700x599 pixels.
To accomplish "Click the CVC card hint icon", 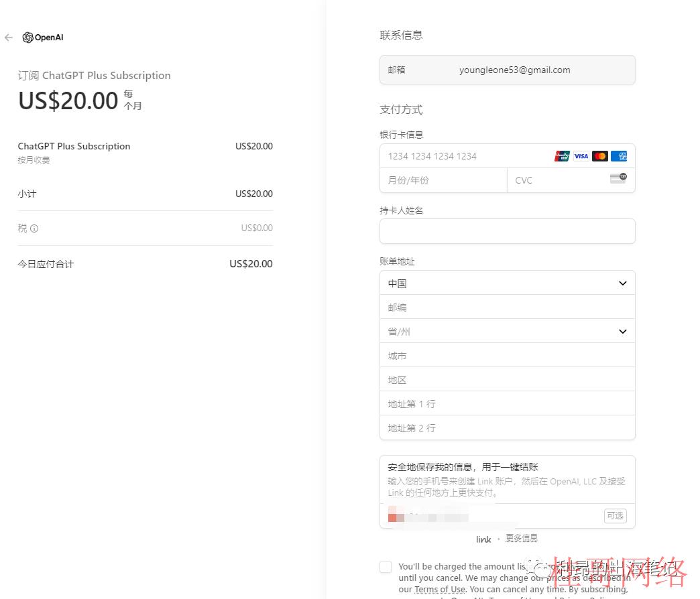I will tap(618, 178).
